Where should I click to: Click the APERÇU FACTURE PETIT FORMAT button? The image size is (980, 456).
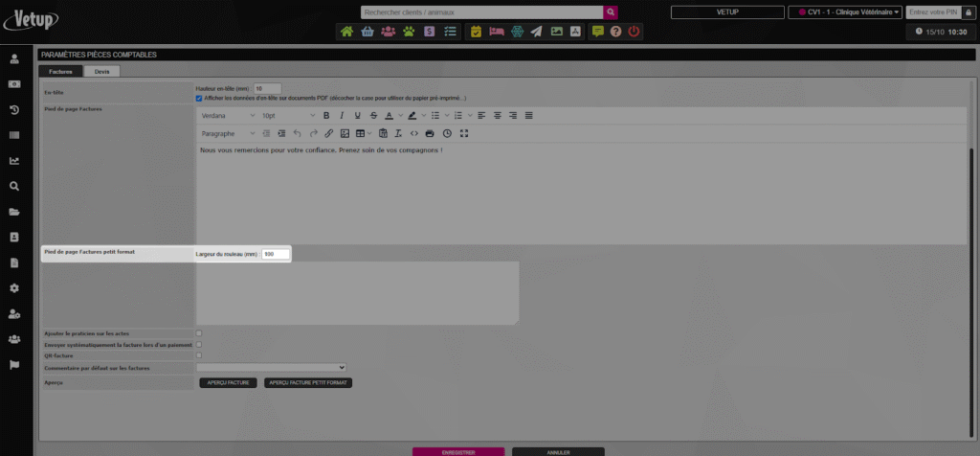[309, 382]
